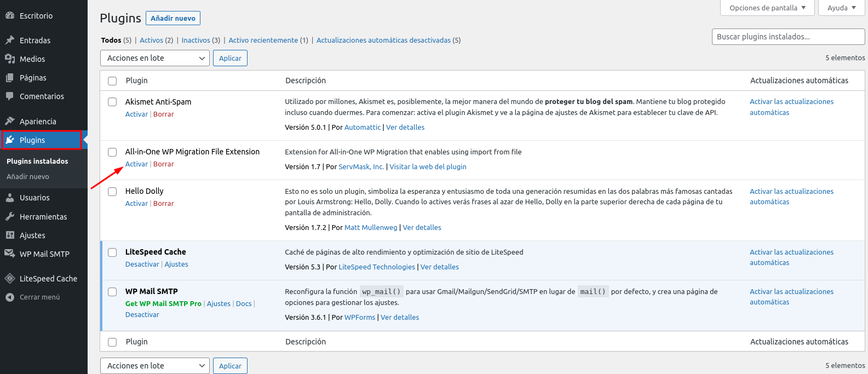Click the WP Mail SMTP envelope icon
The width and height of the screenshot is (868, 374).
pyautogui.click(x=10, y=254)
